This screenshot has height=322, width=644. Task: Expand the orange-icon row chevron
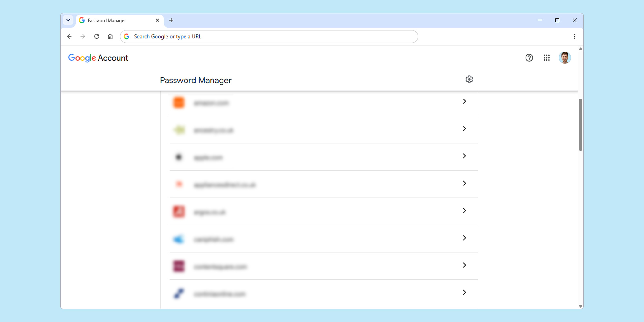click(x=464, y=101)
